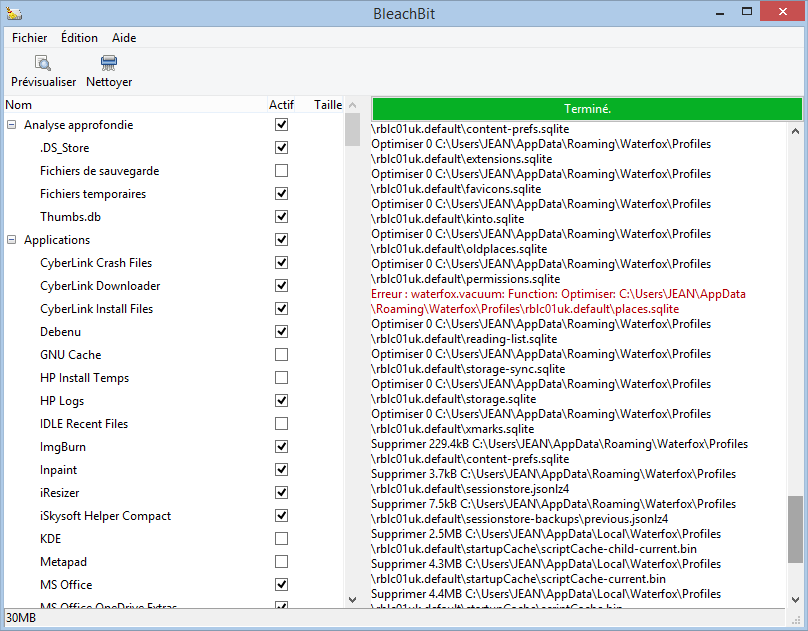Viewport: 808px width, 631px height.
Task: Enable the HP Install Temps checkbox
Action: click(x=281, y=378)
